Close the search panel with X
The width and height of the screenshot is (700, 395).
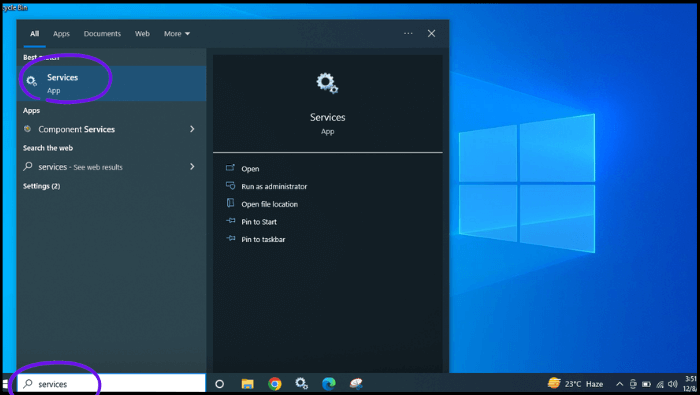(x=431, y=33)
